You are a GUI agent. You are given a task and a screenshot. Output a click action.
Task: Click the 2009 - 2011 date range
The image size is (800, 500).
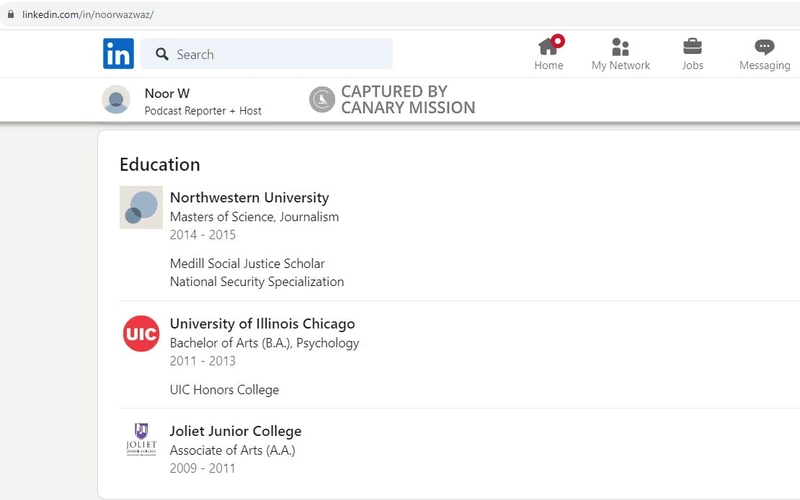point(203,468)
